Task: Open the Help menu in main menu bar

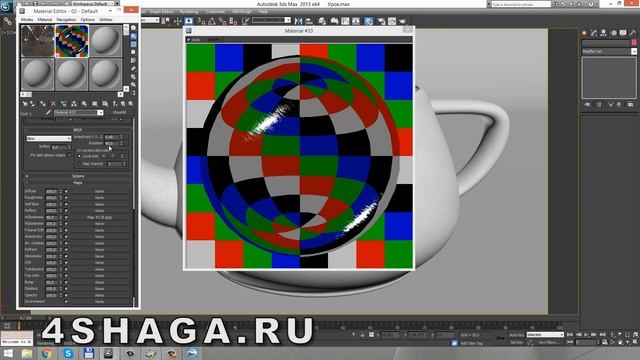Action: pos(263,12)
